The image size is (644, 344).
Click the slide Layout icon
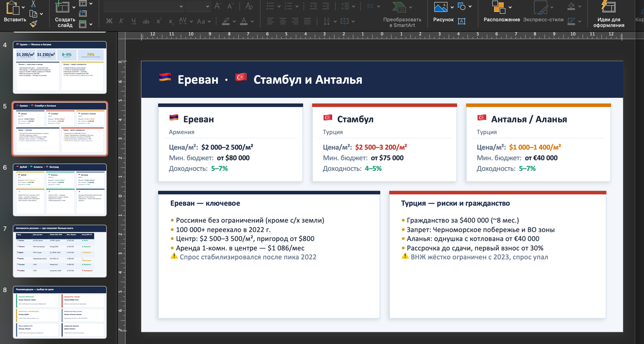click(83, 4)
